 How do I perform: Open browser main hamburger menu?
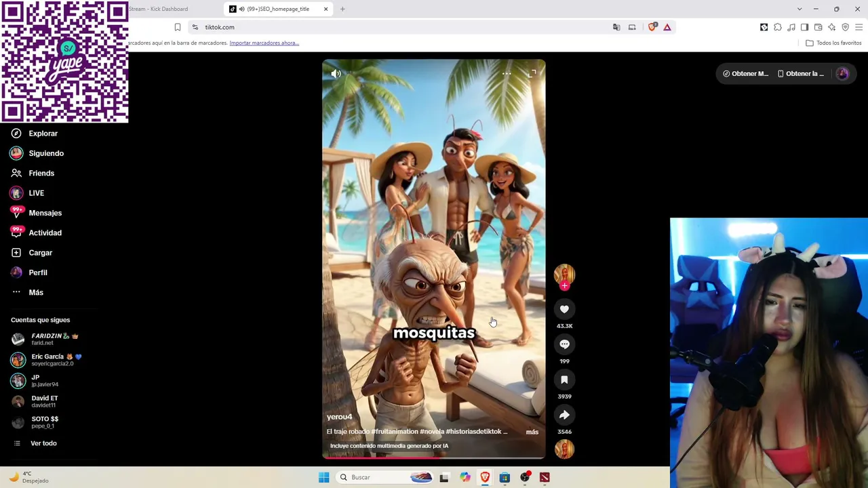[859, 27]
